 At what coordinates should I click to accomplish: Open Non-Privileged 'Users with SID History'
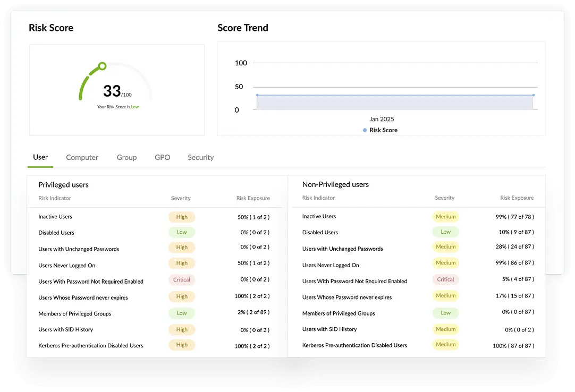pos(329,329)
